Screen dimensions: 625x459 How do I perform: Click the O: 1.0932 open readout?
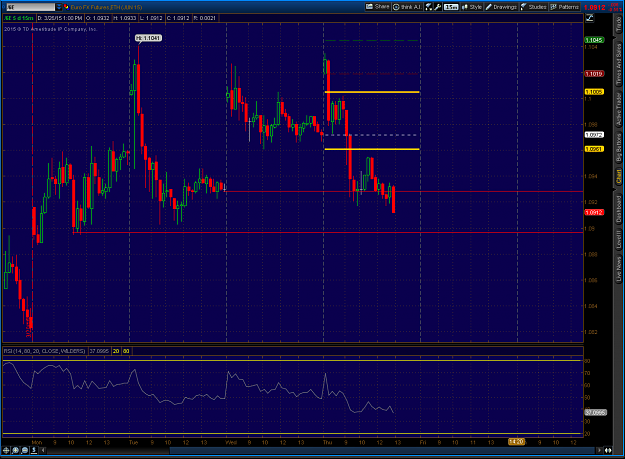[98, 18]
